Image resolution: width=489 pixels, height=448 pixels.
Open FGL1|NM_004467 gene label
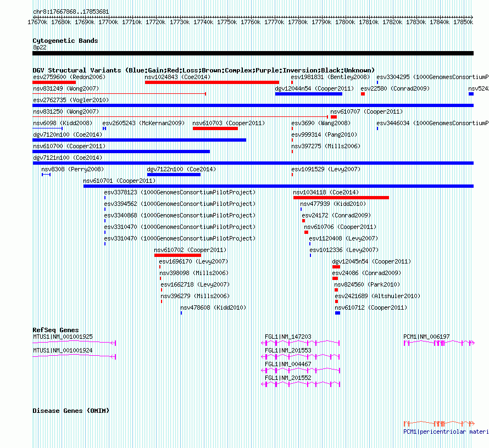[x=288, y=364]
